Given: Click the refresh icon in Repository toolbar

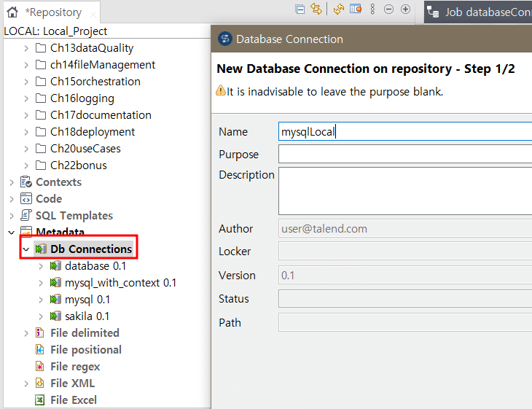Looking at the screenshot, I should click(x=339, y=9).
